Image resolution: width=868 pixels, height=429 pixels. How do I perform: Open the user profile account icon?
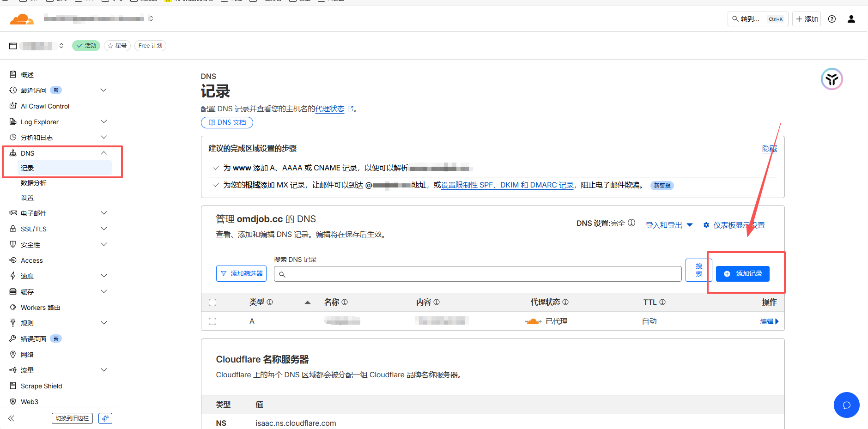click(x=851, y=19)
